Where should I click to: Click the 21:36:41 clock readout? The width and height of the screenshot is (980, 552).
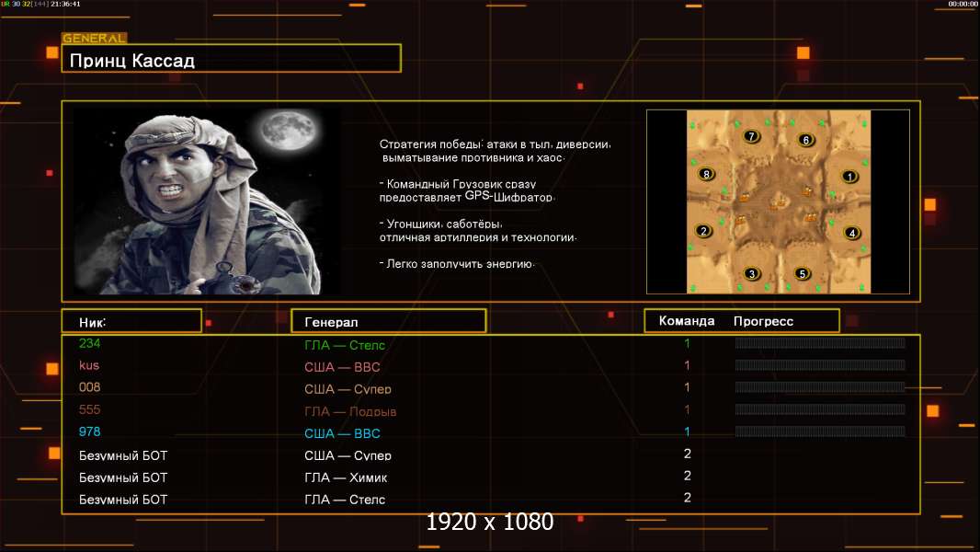click(x=65, y=4)
